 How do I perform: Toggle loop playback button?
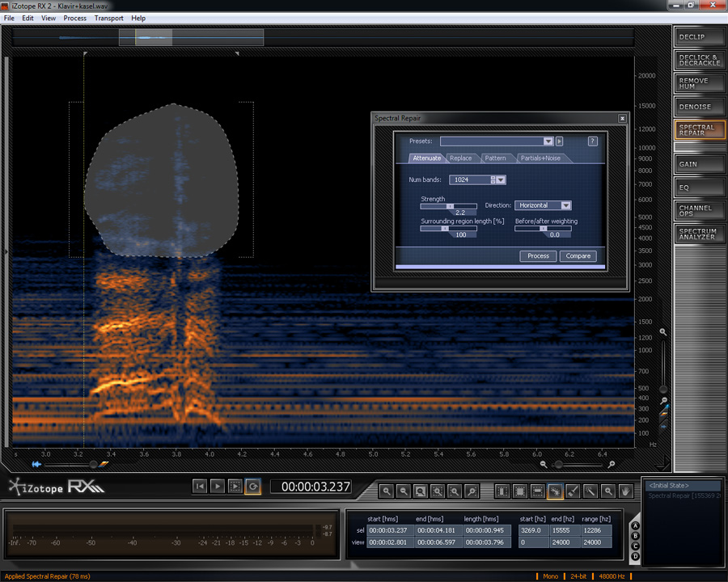[x=252, y=486]
